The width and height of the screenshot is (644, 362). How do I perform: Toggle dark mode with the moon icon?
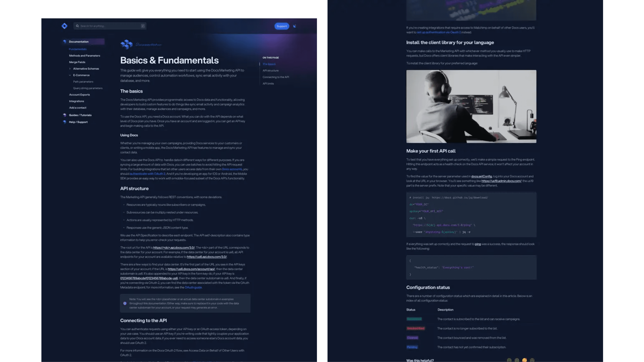(295, 26)
